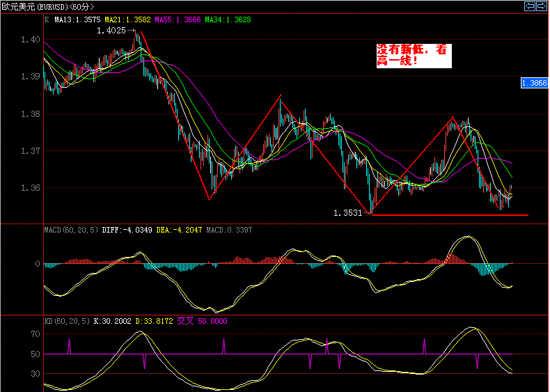
Task: Click the 1.39 price axis label
Action: 31,77
